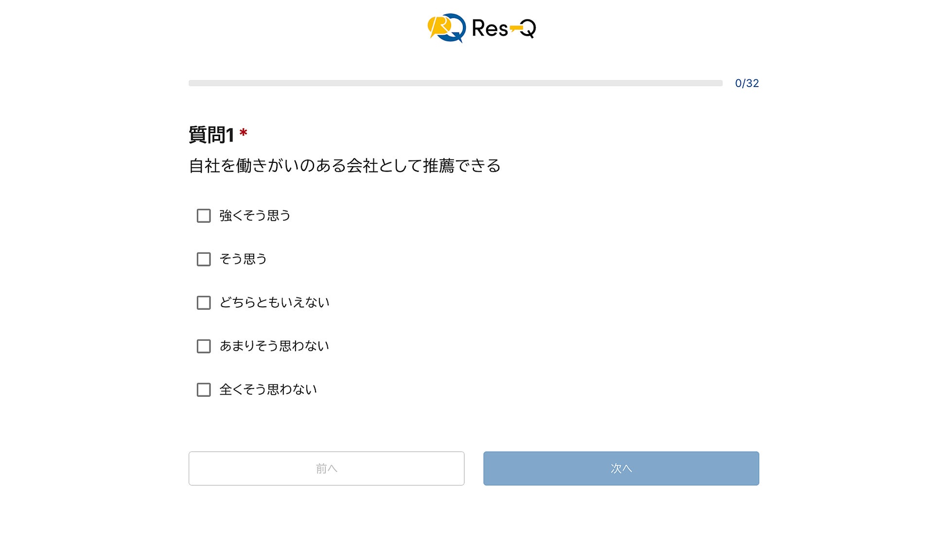Click the 質問1 heading
The width and height of the screenshot is (948, 560).
211,135
